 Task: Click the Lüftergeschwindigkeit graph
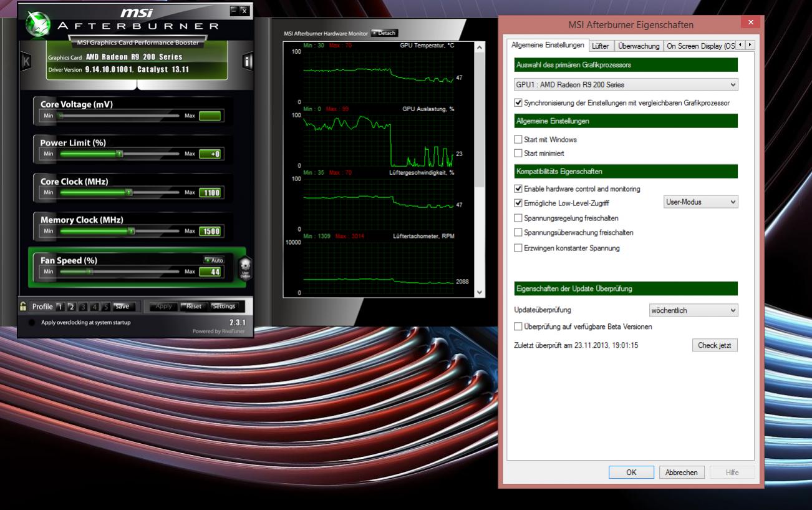click(379, 204)
